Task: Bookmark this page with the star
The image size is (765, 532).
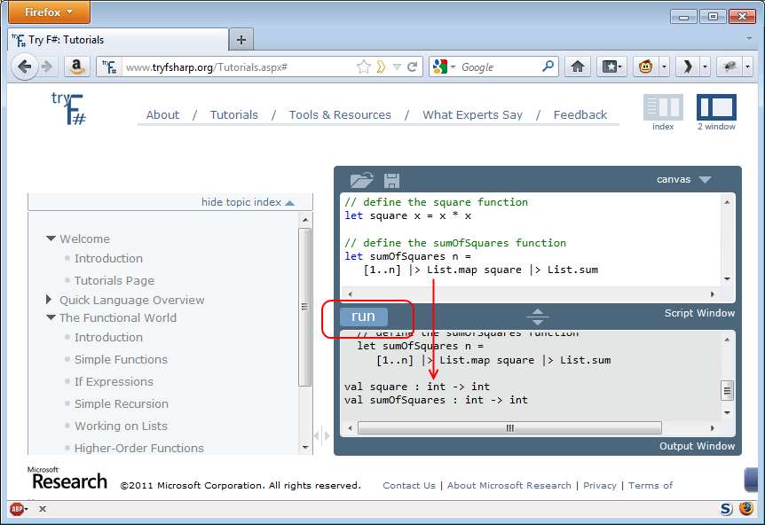Action: point(364,66)
